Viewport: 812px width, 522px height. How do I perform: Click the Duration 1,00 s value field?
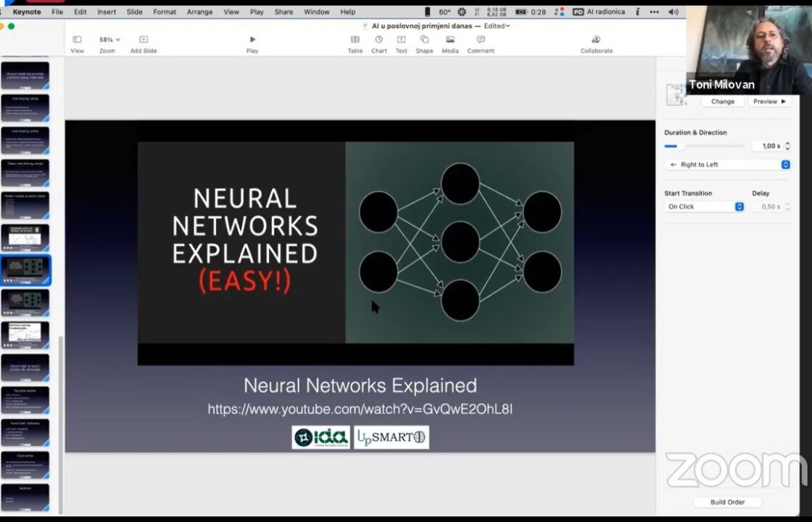click(x=768, y=146)
